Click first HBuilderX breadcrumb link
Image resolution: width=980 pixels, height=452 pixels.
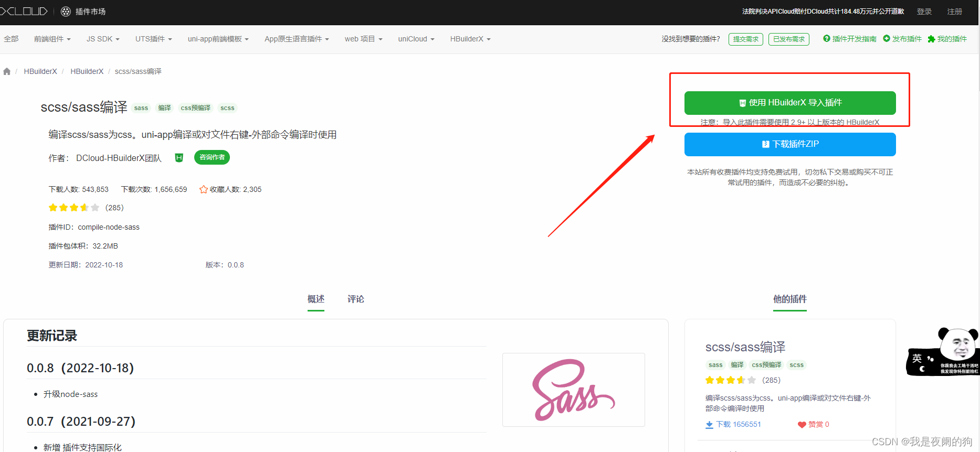40,71
